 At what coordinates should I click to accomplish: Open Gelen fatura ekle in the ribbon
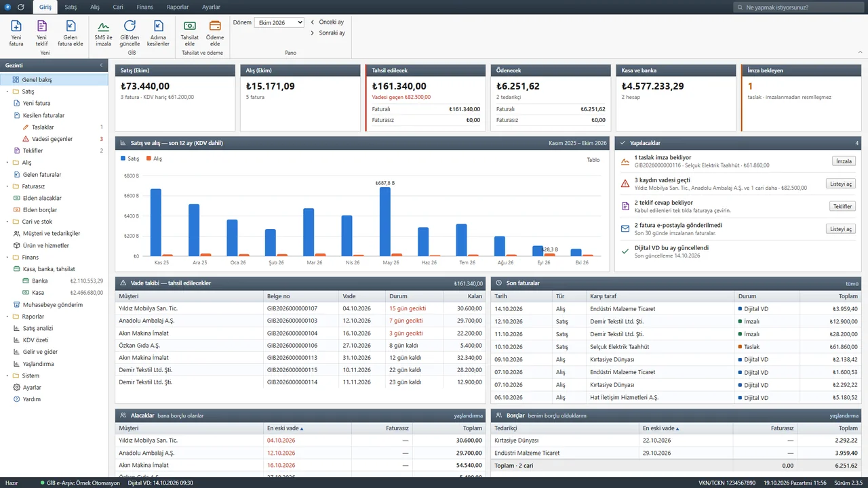71,33
